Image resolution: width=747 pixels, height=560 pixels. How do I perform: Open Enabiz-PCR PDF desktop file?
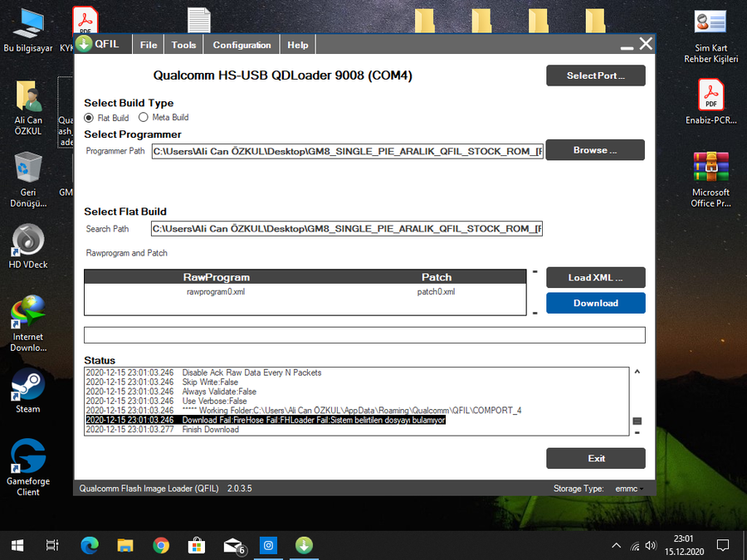click(710, 101)
